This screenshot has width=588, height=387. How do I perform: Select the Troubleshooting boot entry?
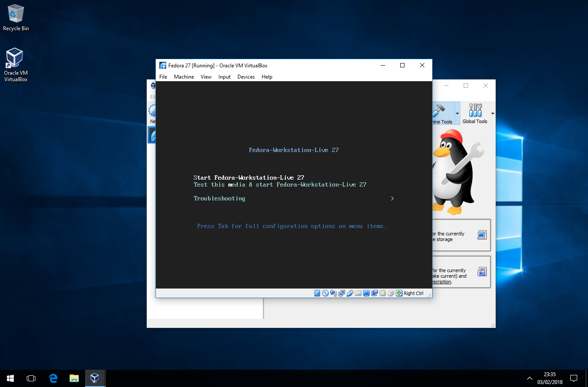point(219,198)
